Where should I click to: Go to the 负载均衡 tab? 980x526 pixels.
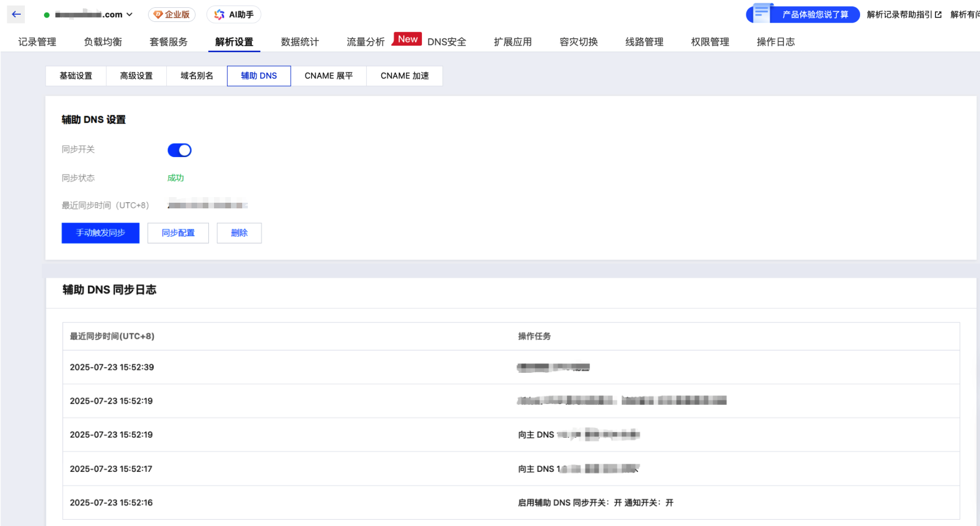tap(103, 42)
